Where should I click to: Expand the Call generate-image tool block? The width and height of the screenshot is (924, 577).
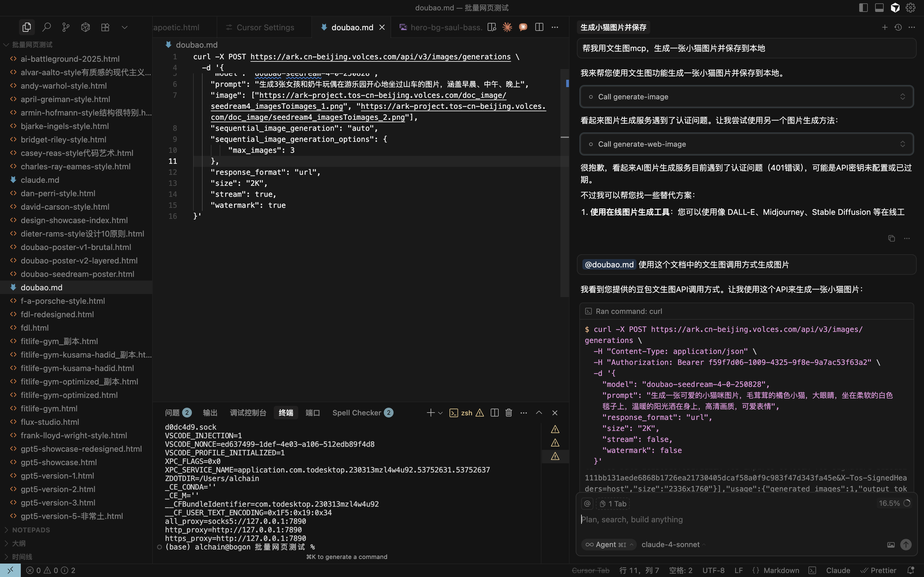pyautogui.click(x=902, y=97)
